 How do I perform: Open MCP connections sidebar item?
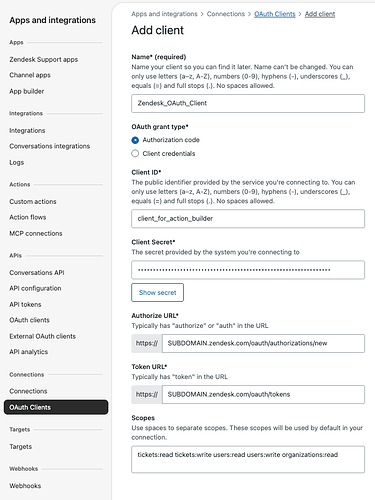click(36, 233)
